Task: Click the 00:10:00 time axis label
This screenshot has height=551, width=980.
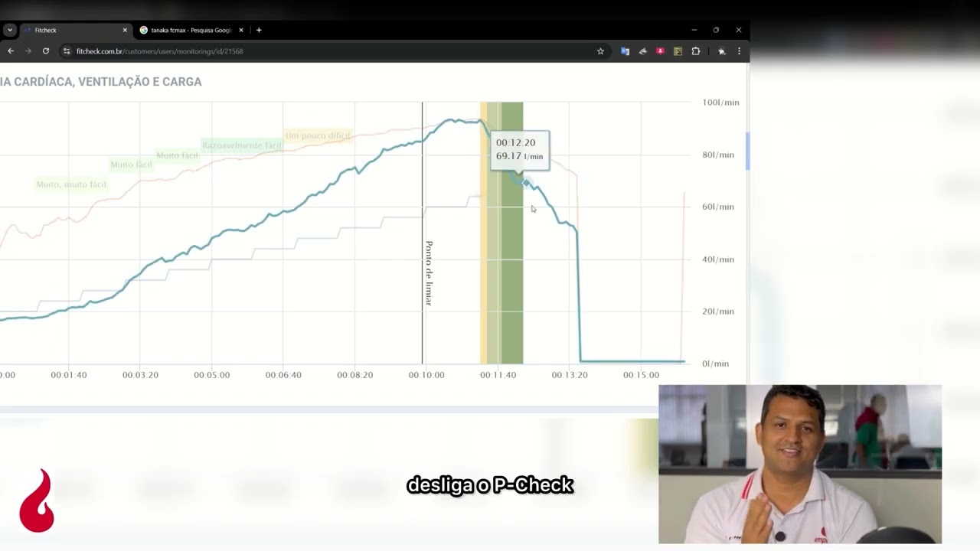Action: click(x=426, y=375)
